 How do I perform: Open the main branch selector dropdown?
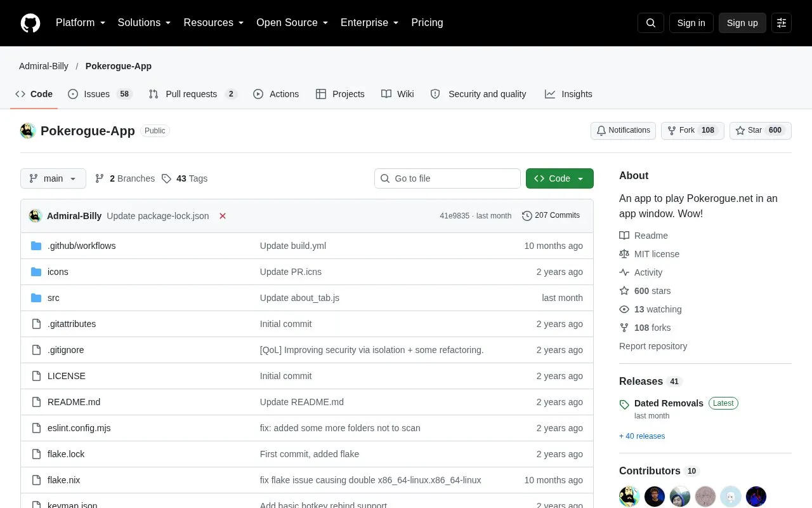point(53,178)
